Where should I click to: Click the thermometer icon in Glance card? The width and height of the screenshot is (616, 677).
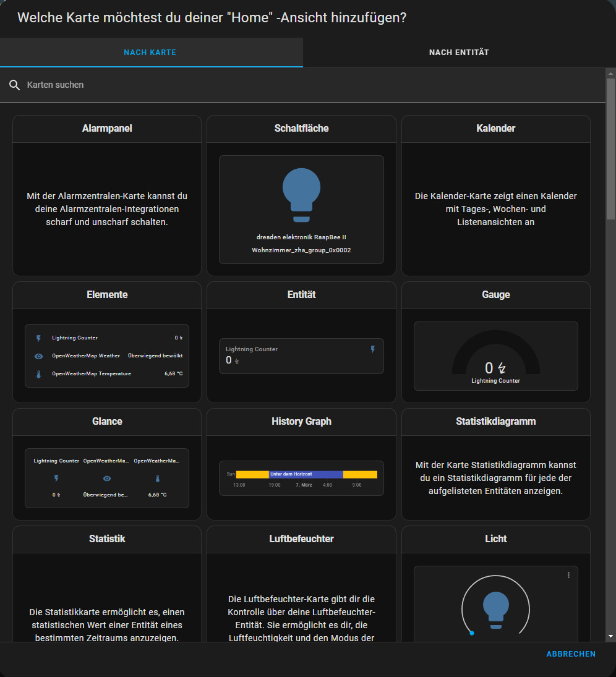[157, 479]
